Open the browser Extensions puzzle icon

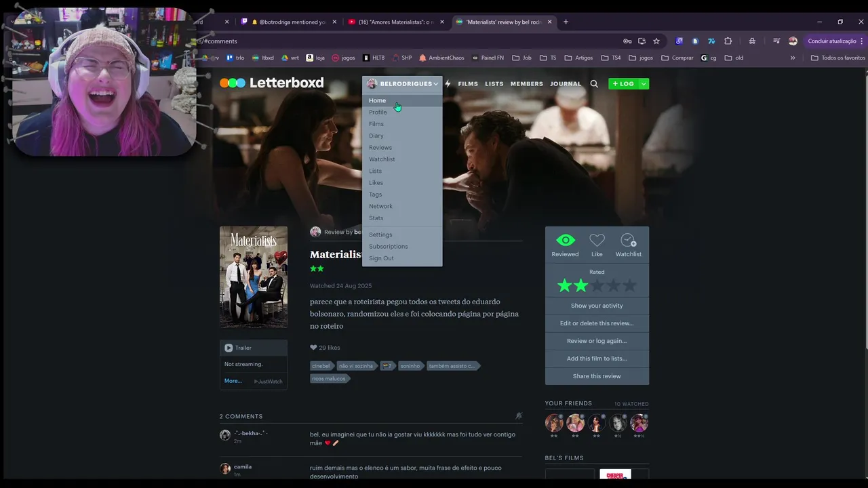click(728, 41)
